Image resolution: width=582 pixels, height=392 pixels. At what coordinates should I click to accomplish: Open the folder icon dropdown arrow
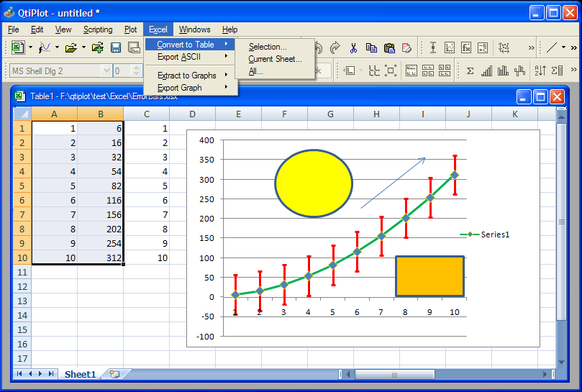[x=83, y=48]
